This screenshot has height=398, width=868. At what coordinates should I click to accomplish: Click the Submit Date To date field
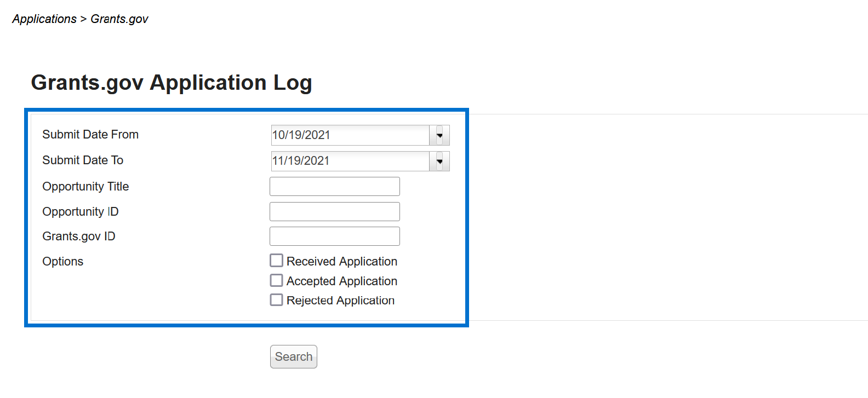[350, 161]
